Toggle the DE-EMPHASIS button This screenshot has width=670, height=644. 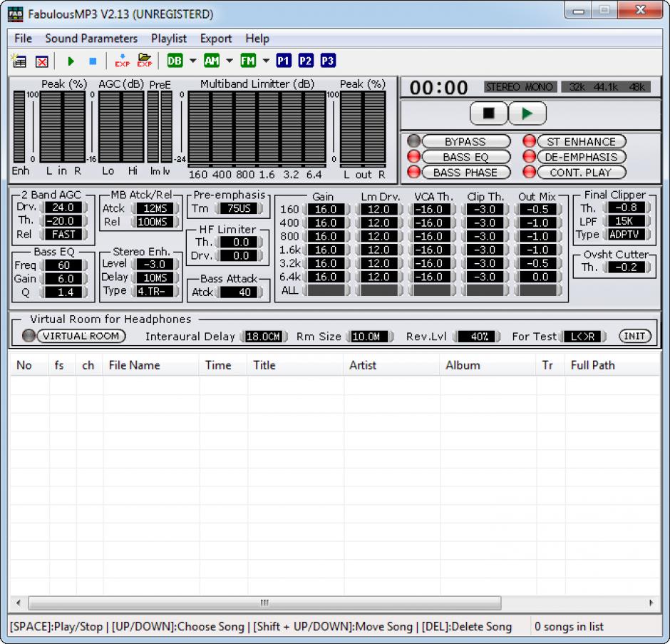(582, 157)
